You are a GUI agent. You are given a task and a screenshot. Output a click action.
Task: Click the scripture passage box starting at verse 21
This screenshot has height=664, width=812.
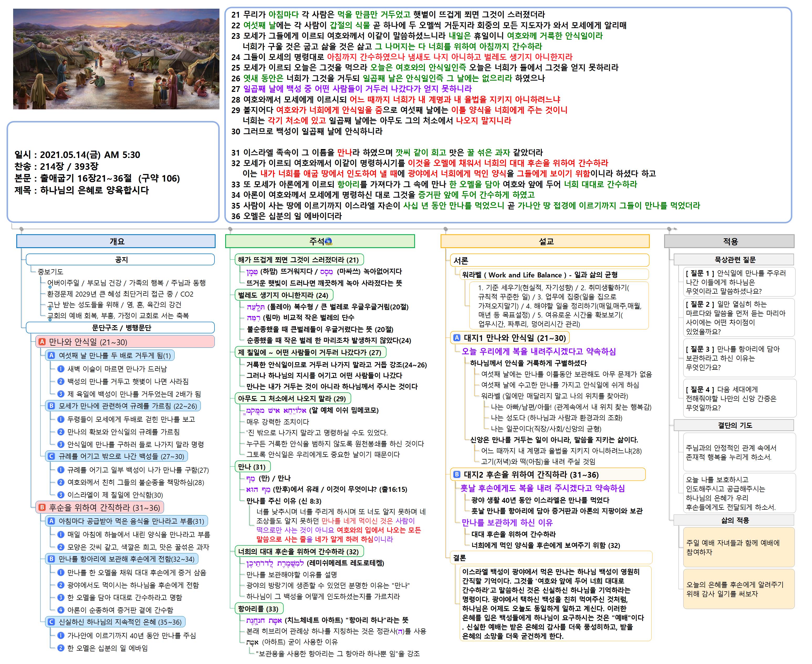pos(508,115)
